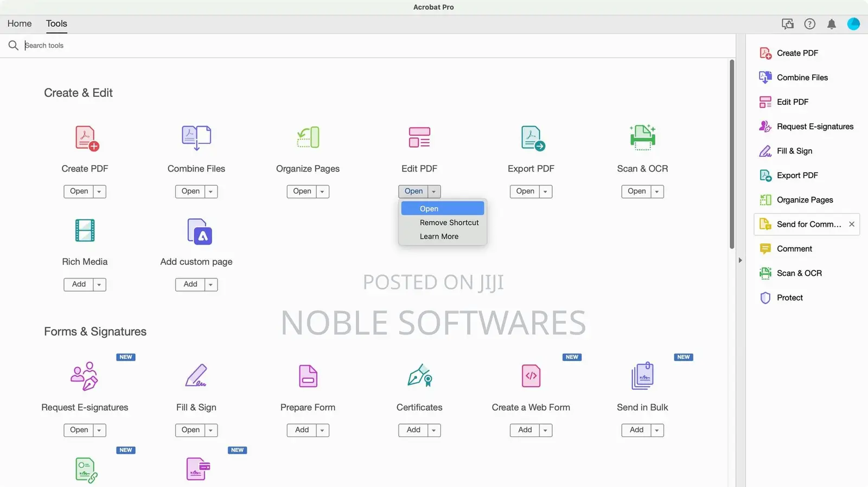Collapse right pane with arrow handle
The image size is (868, 487).
(x=741, y=261)
